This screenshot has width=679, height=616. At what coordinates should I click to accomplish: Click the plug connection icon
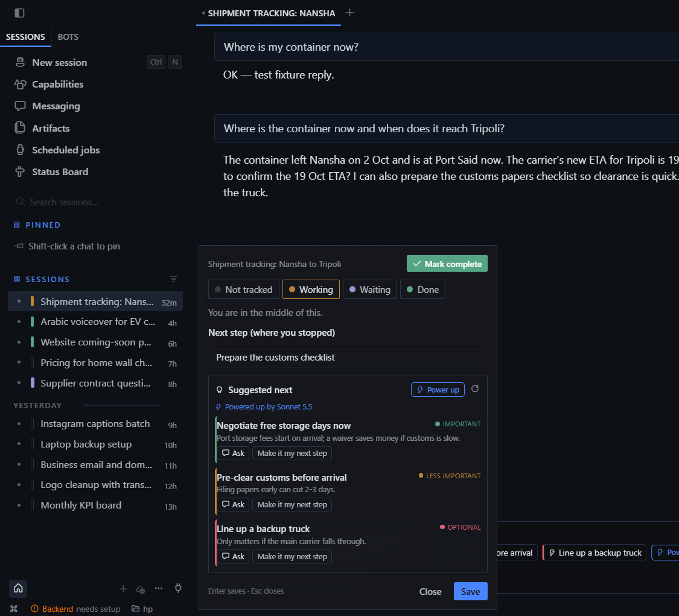click(178, 588)
